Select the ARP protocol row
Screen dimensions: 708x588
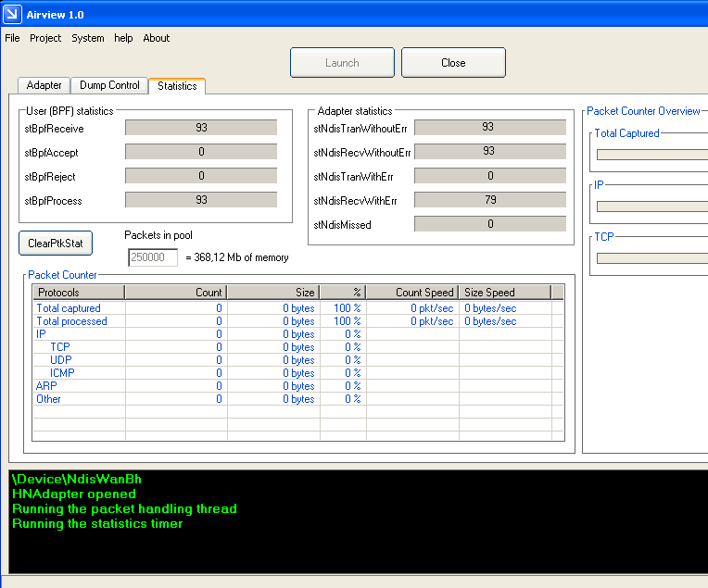(x=46, y=386)
